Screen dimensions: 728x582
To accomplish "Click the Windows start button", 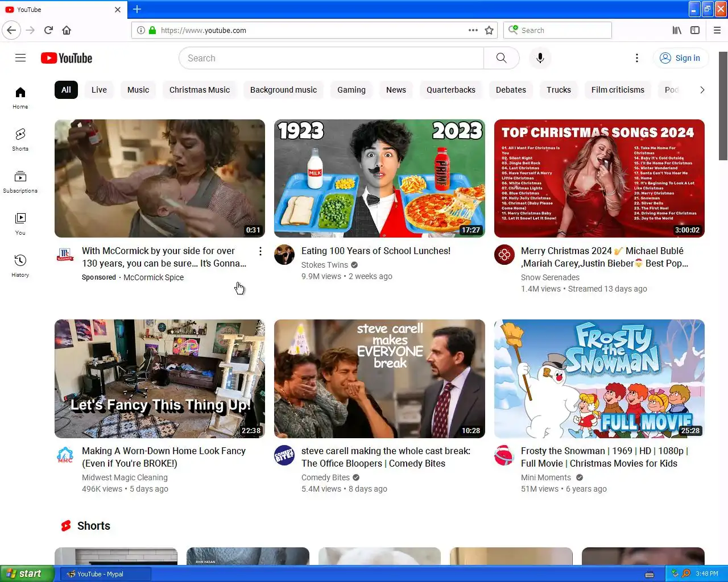I will (x=27, y=573).
